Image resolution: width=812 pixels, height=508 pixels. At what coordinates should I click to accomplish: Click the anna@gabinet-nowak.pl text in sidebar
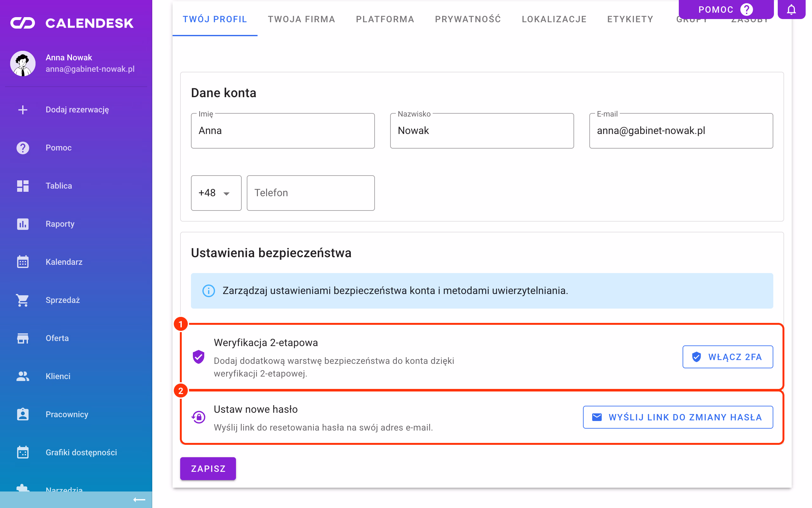90,69
